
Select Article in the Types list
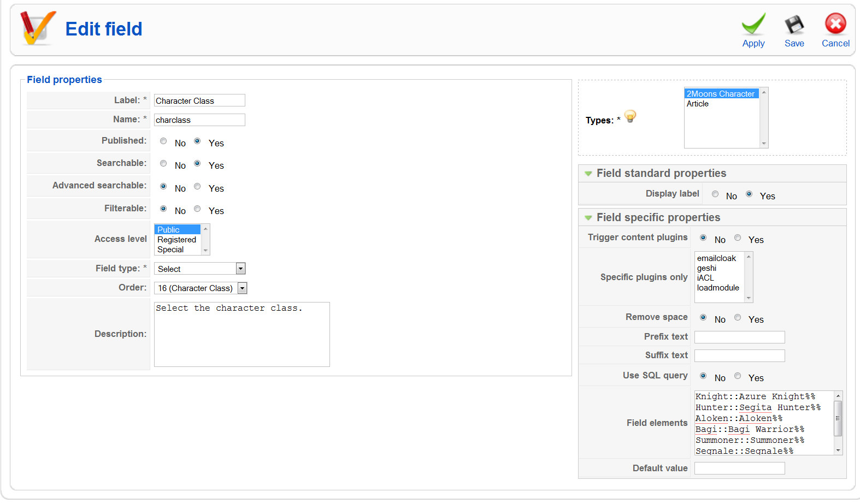point(698,104)
